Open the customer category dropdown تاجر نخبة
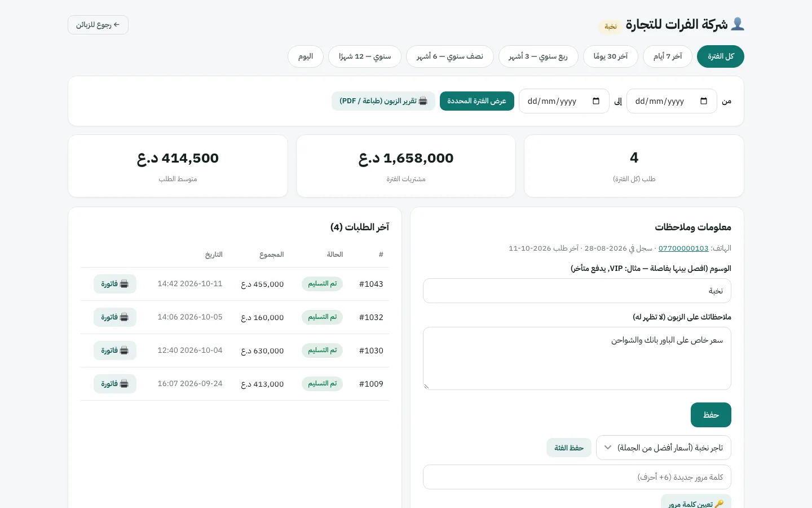This screenshot has height=508, width=812. 664,448
